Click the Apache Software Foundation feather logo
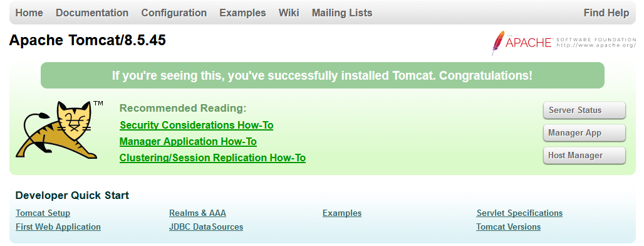Image resolution: width=644 pixels, height=246 pixels. [564, 43]
